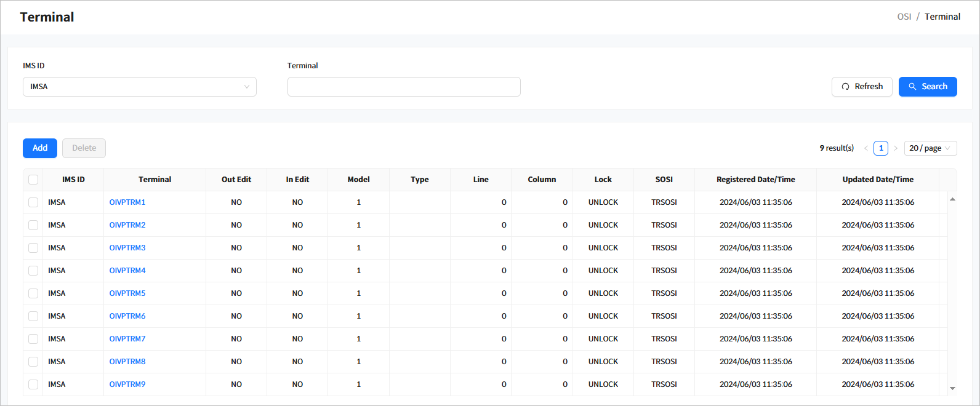The width and height of the screenshot is (980, 406).
Task: Go to next page arrow
Action: click(896, 148)
